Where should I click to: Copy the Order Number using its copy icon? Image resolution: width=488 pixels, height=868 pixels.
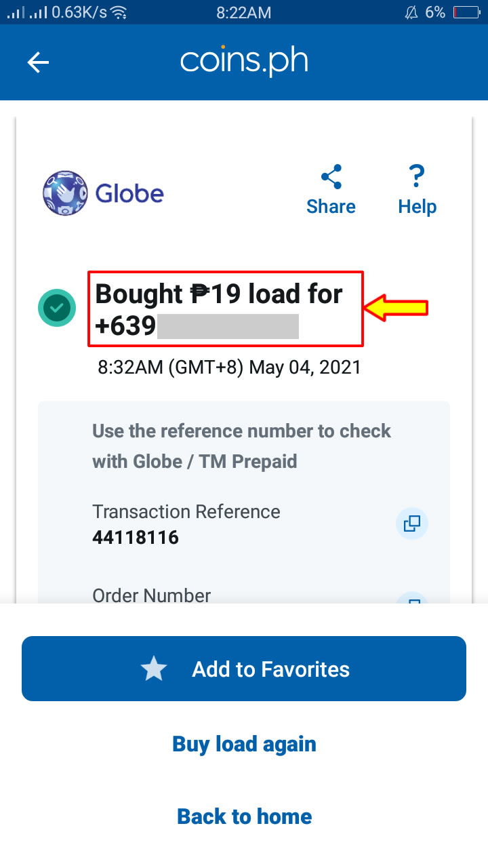pos(412,602)
